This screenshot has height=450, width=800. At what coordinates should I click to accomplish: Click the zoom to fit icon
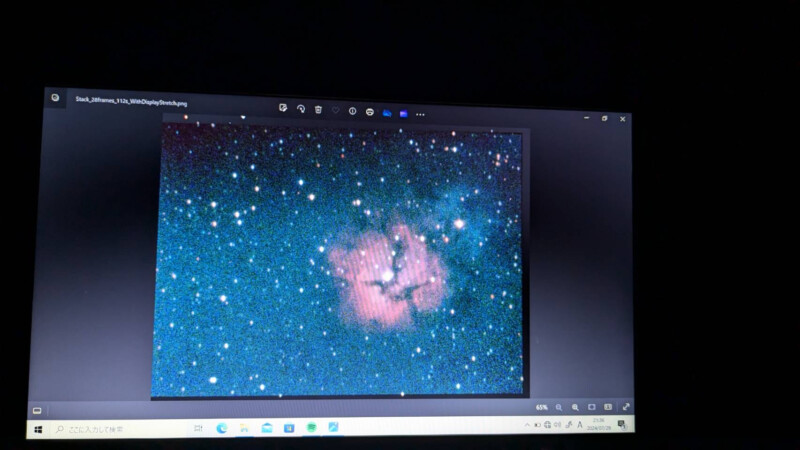tap(591, 407)
